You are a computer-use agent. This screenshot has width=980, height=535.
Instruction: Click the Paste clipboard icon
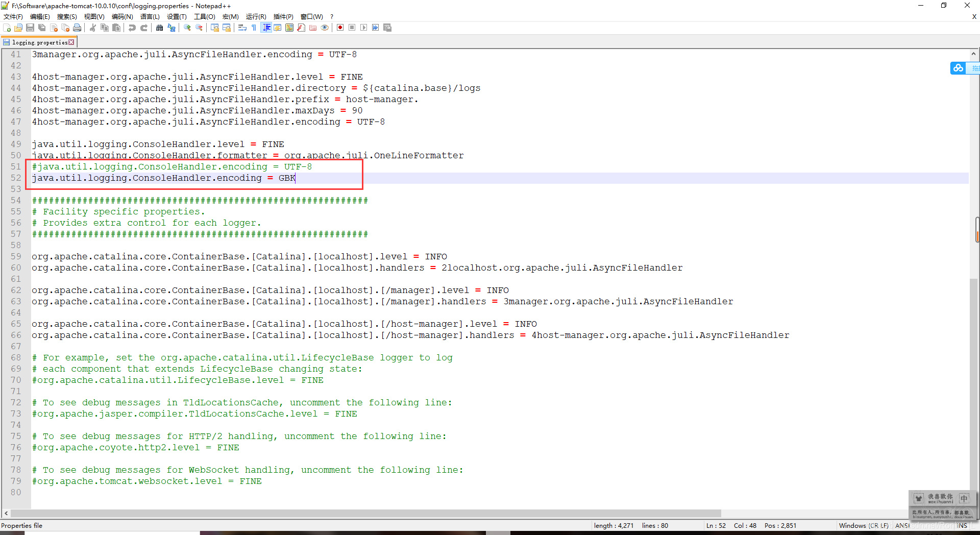(x=116, y=28)
